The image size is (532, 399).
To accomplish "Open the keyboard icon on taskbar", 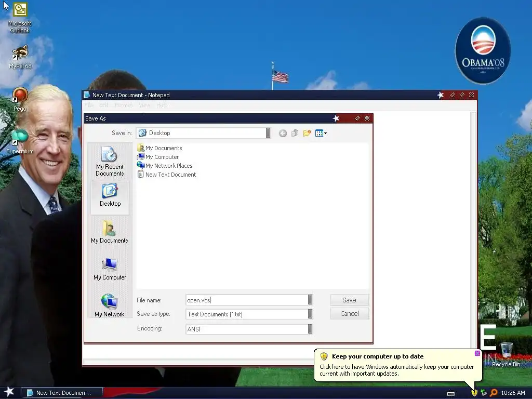I will click(451, 393).
